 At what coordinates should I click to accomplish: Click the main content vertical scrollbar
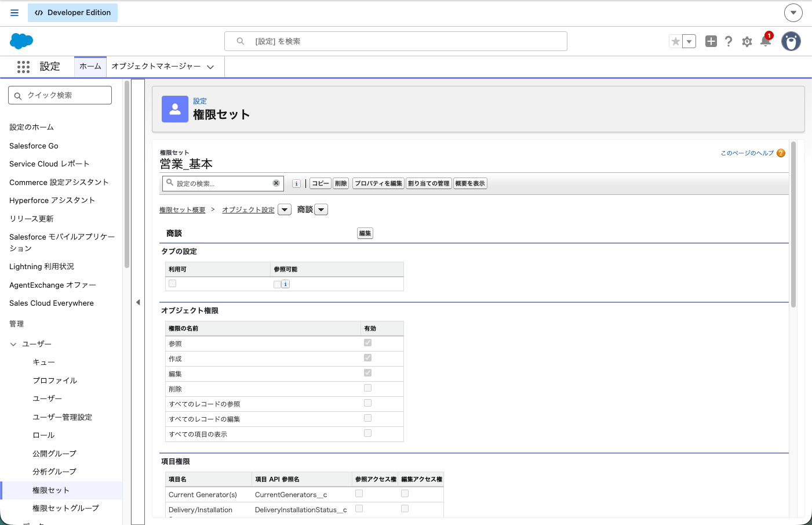(x=793, y=224)
